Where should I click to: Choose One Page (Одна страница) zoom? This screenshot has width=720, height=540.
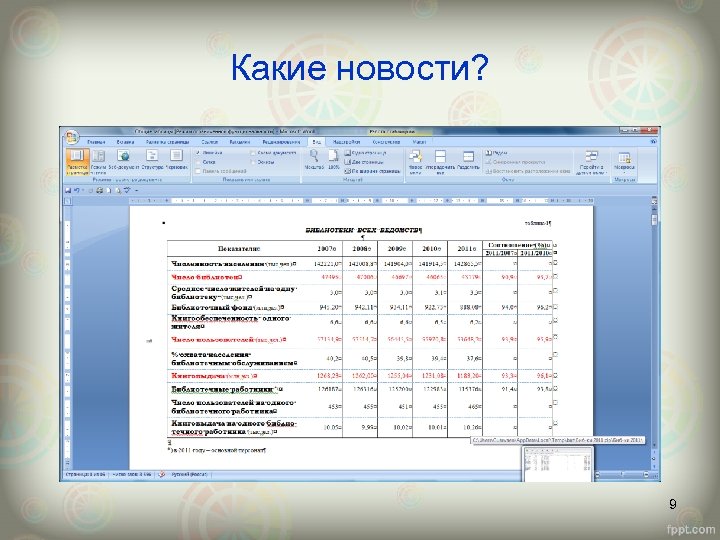[366, 152]
